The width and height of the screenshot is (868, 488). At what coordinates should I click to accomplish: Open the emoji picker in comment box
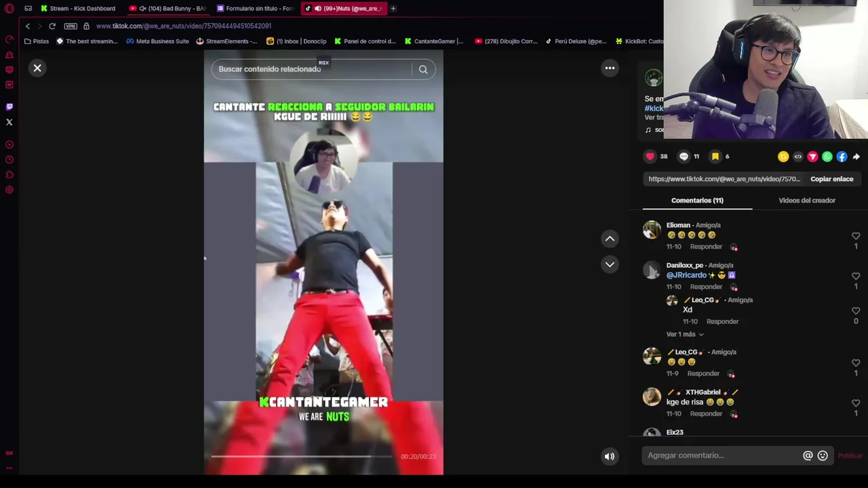[x=823, y=456]
